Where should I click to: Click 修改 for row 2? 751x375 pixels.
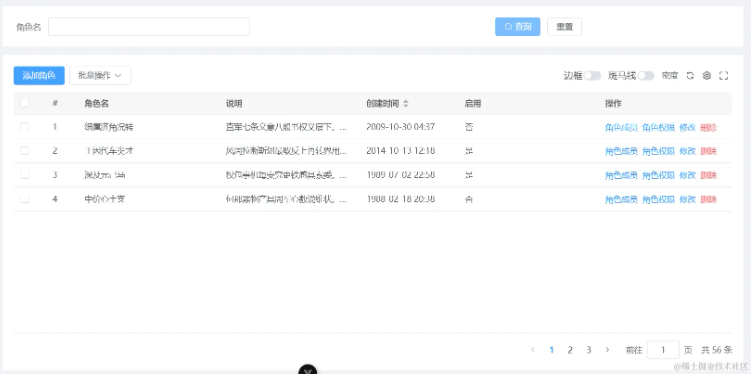[688, 151]
